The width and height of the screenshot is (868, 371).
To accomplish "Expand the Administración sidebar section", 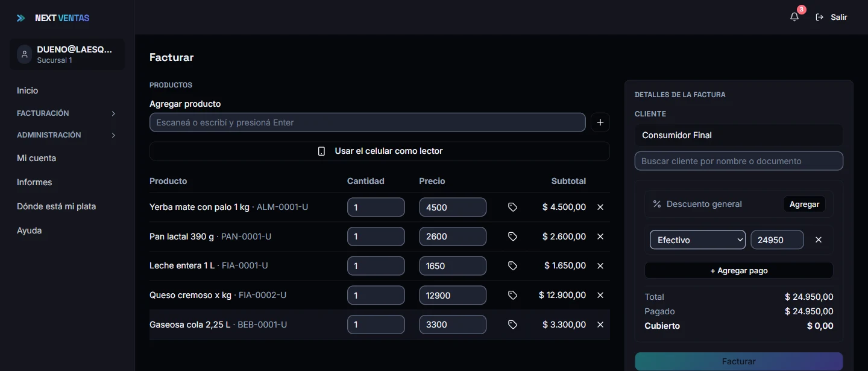I will pos(67,135).
